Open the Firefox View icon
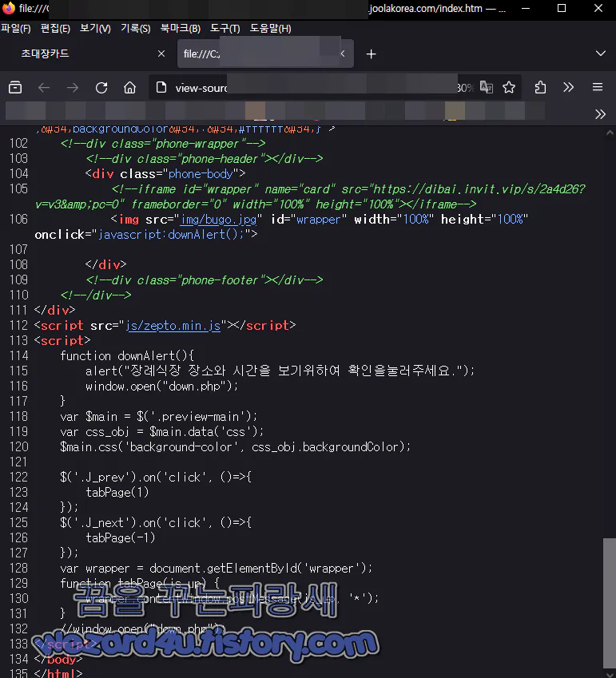 (15, 87)
